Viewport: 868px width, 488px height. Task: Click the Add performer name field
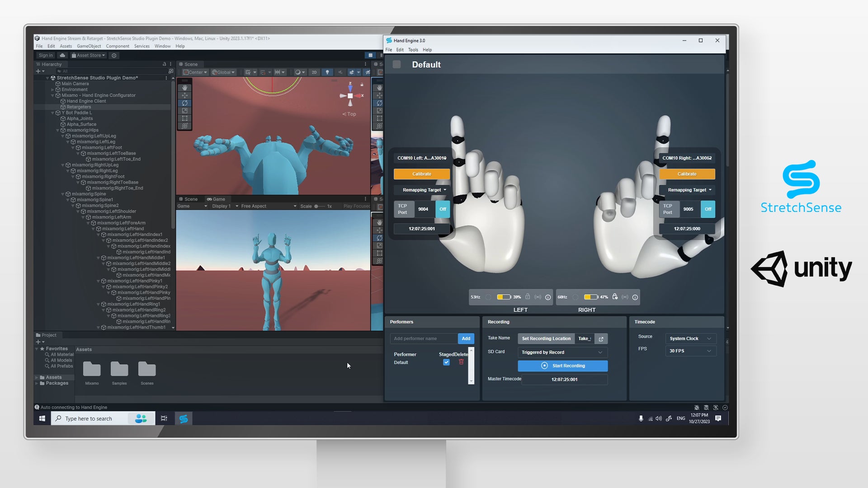tap(424, 339)
